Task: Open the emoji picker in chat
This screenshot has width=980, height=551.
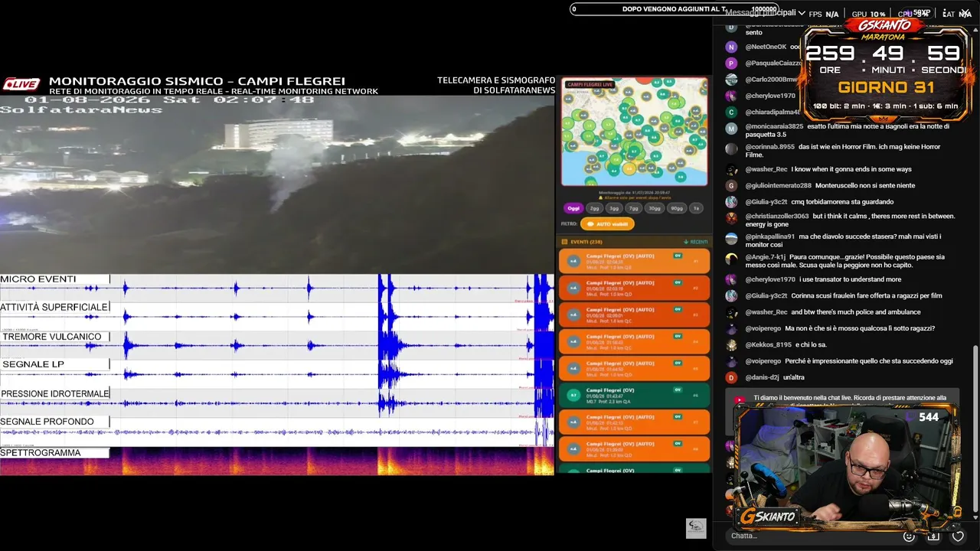Action: tap(909, 536)
